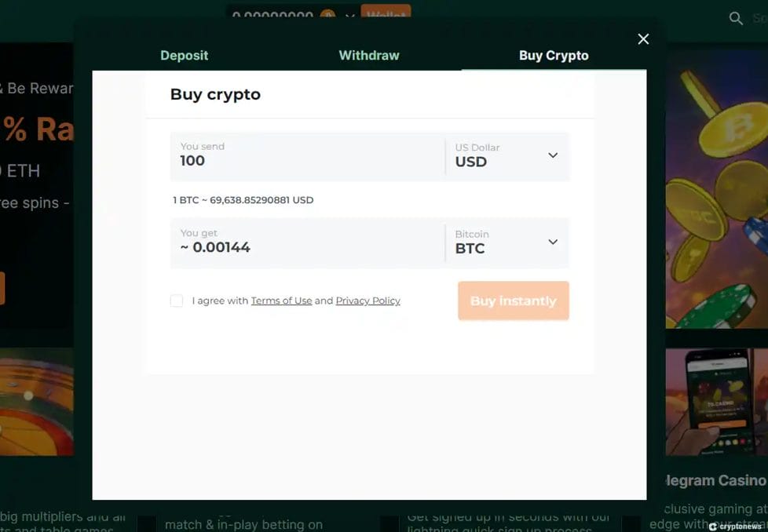Open the Terms of Use link
This screenshot has height=532, width=768.
[x=281, y=301]
